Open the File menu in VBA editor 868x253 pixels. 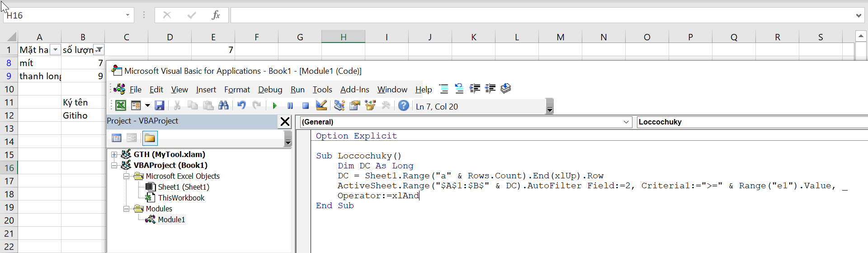(x=136, y=90)
